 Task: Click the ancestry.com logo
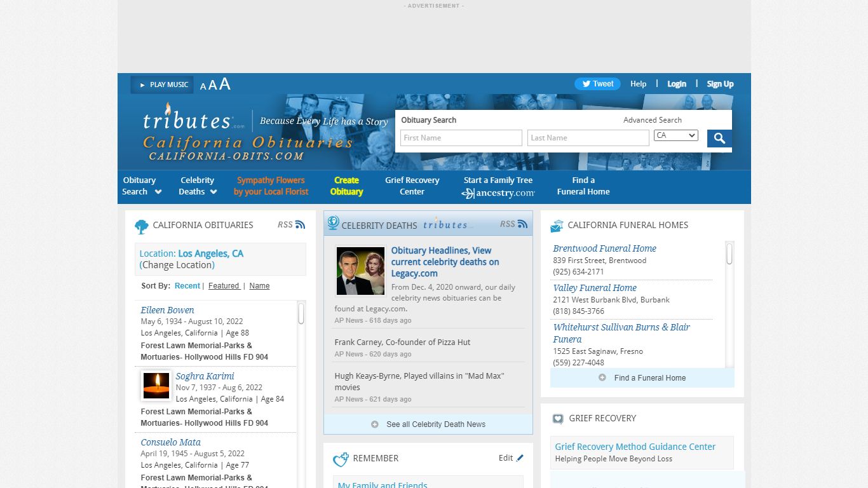click(498, 193)
